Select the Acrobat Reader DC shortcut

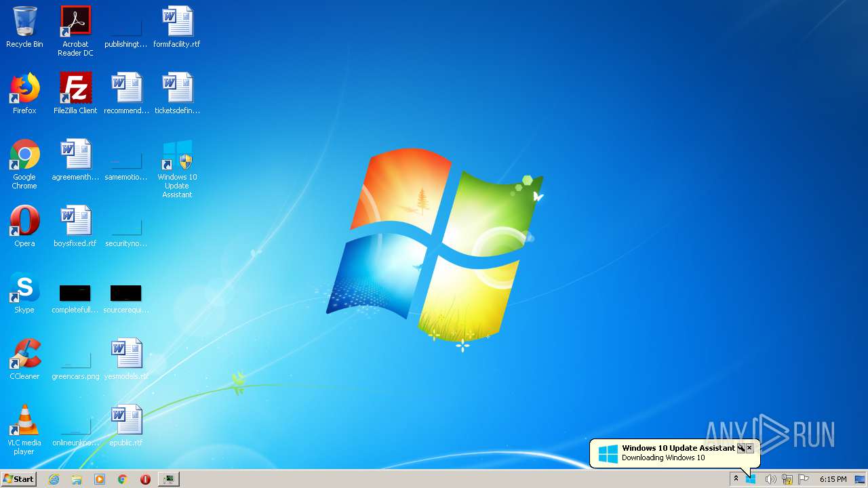coord(75,31)
